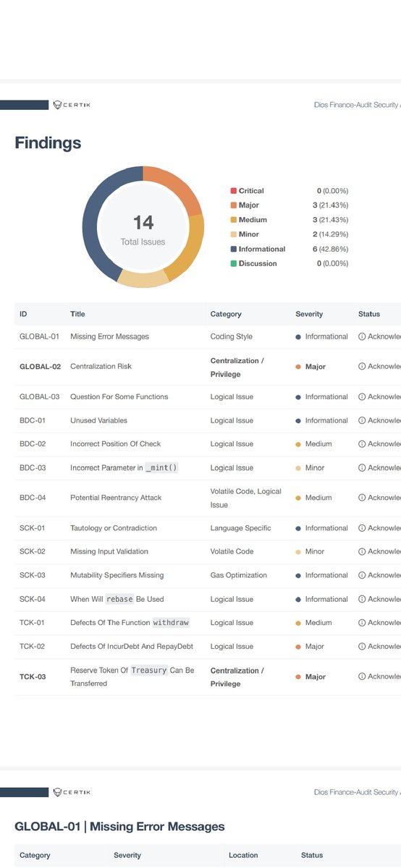Image resolution: width=401 pixels, height=868 pixels.
Task: Click the status info icon in SCK-02 row
Action: (x=362, y=551)
